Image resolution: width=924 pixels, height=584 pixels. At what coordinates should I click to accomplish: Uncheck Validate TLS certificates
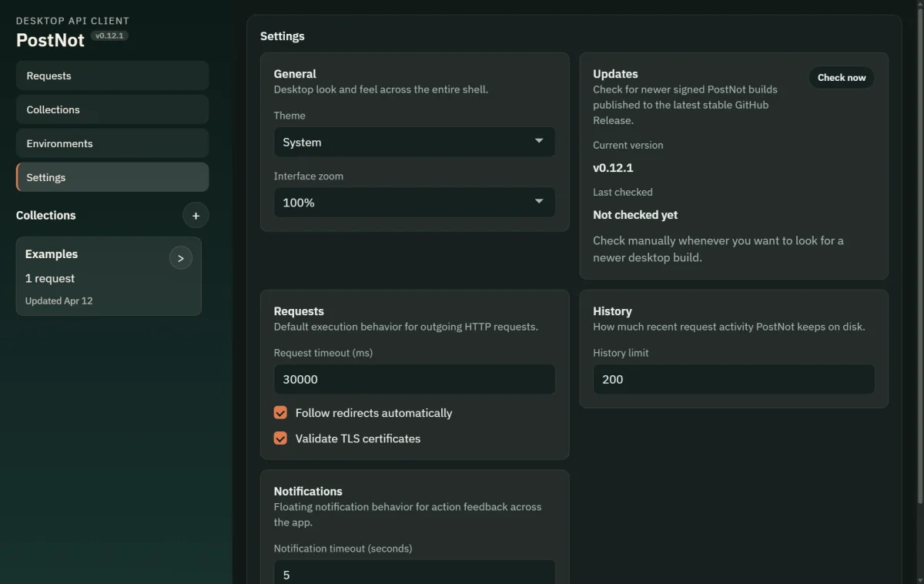[280, 438]
